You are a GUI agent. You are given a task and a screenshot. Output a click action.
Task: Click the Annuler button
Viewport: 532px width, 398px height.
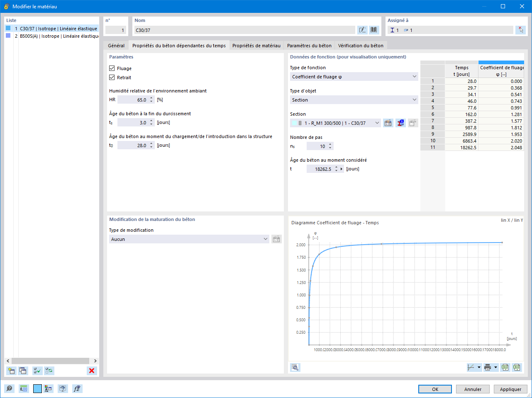(473, 389)
